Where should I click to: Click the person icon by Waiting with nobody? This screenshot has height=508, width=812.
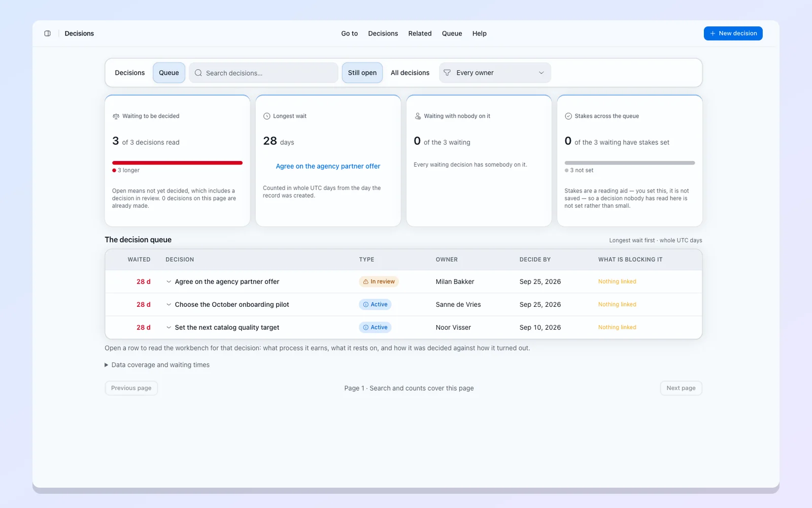[418, 116]
